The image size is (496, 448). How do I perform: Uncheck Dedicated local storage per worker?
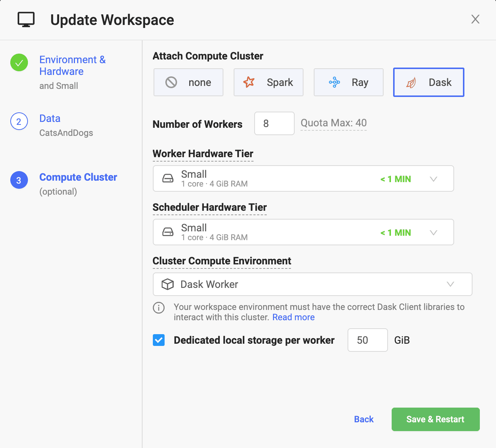pos(159,340)
